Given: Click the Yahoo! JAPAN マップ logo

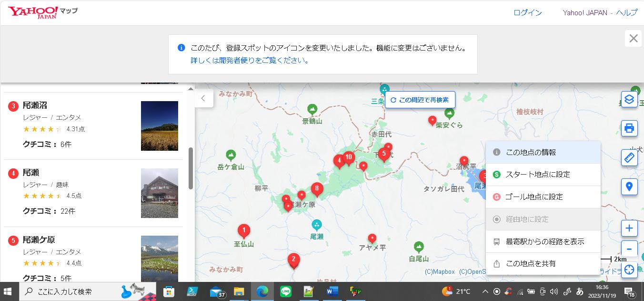Looking at the screenshot, I should coord(43,12).
